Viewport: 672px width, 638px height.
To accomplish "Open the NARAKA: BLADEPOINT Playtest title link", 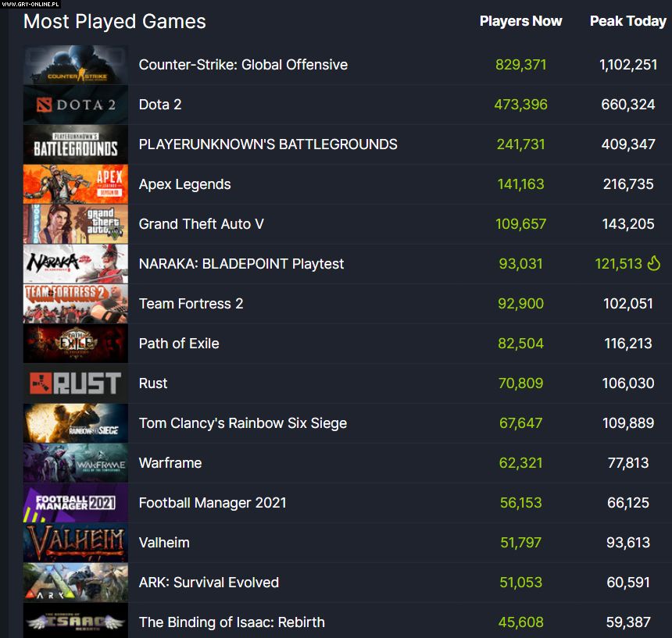I will coord(241,264).
